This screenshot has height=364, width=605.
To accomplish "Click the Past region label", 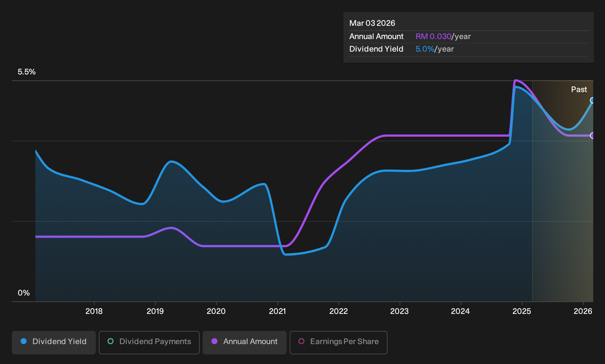I will point(579,90).
